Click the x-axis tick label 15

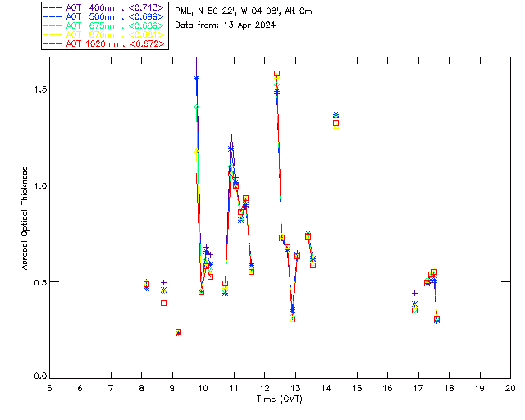tap(357, 389)
